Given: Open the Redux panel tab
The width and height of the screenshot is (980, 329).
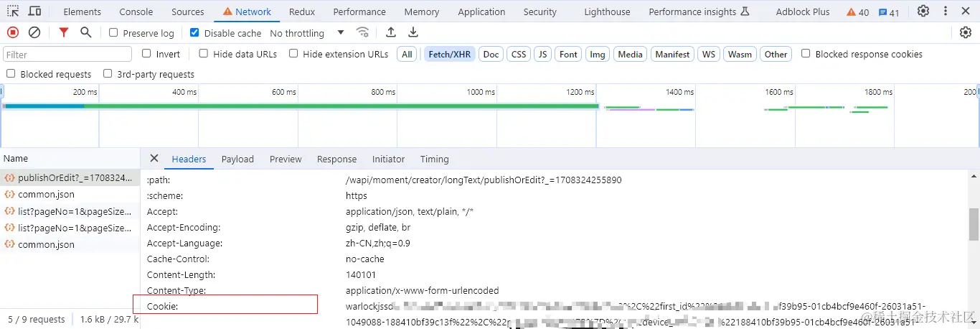Looking at the screenshot, I should pos(302,11).
